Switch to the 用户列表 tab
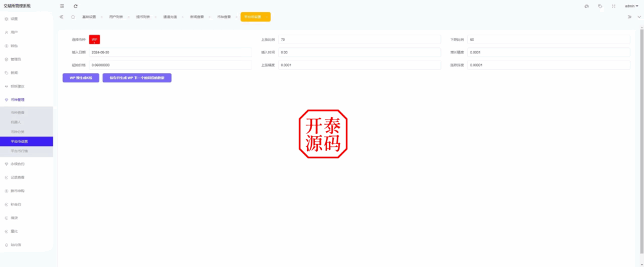The image size is (644, 267). (x=116, y=17)
